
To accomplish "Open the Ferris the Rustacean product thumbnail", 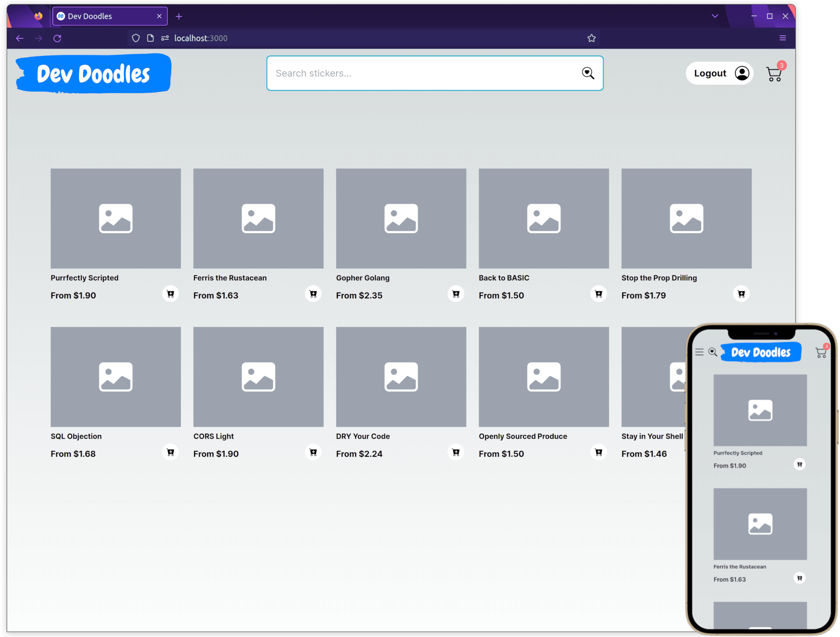I will click(258, 218).
